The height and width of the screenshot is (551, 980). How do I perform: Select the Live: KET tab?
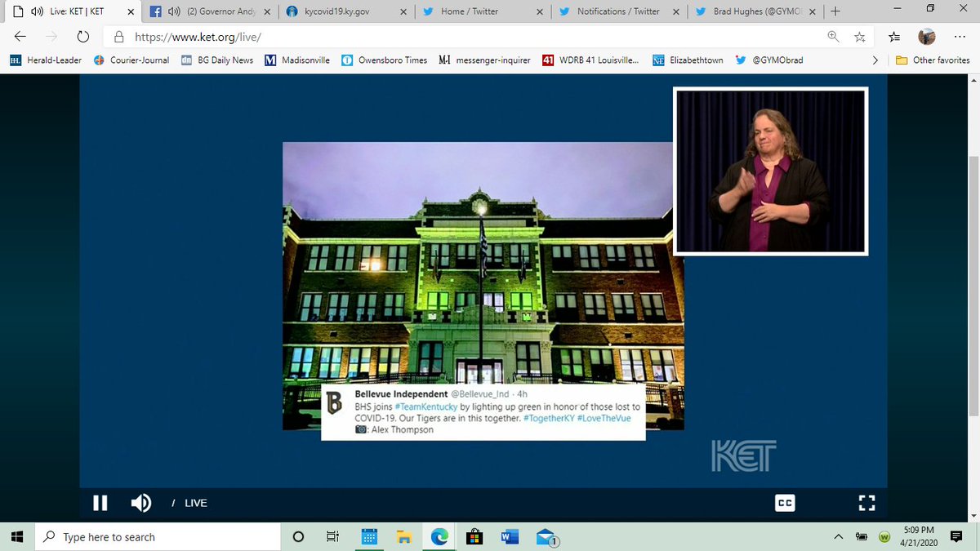coord(72,11)
